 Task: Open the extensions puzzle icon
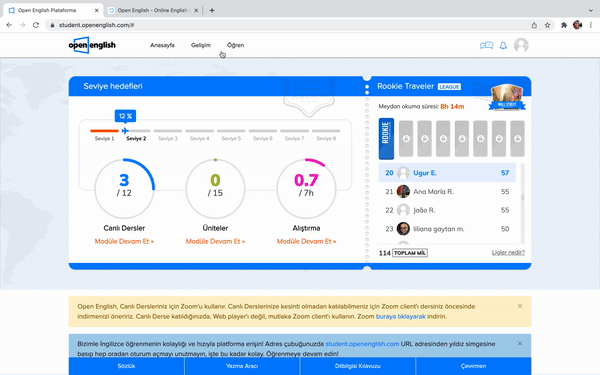click(564, 25)
